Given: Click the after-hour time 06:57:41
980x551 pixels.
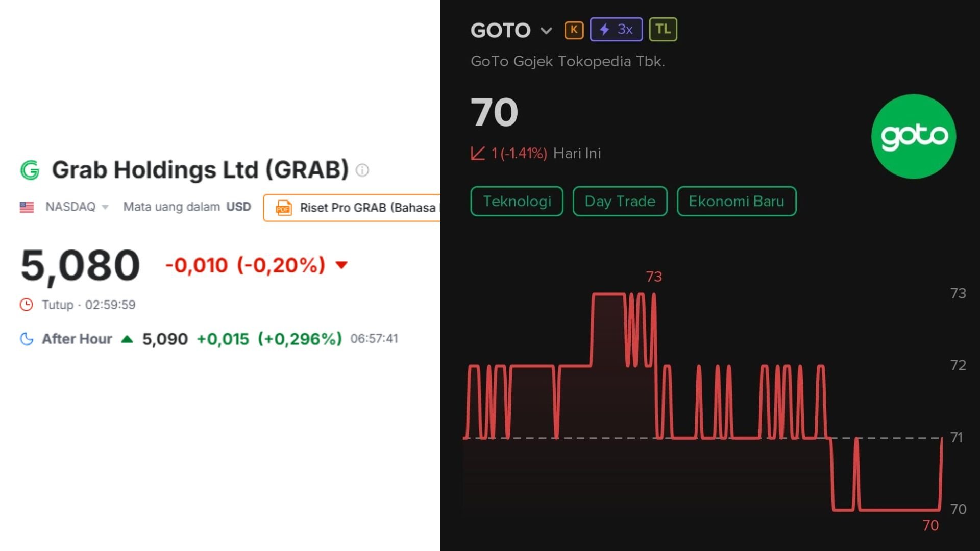Looking at the screenshot, I should [374, 338].
